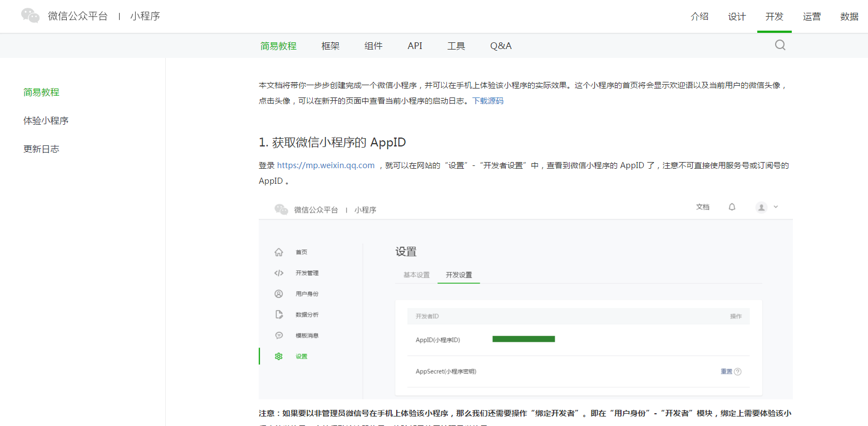
Task: Open 体验小程序 in the left sidebar
Action: 46,120
